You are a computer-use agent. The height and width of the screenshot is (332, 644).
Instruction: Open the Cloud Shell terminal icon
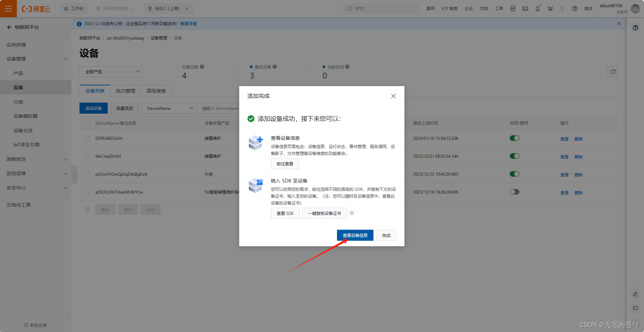pos(525,9)
